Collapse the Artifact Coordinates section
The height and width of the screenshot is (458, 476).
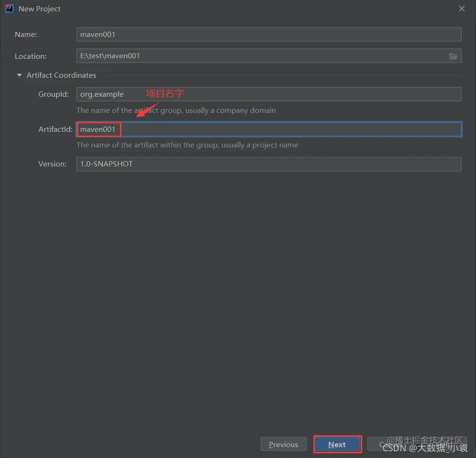19,75
